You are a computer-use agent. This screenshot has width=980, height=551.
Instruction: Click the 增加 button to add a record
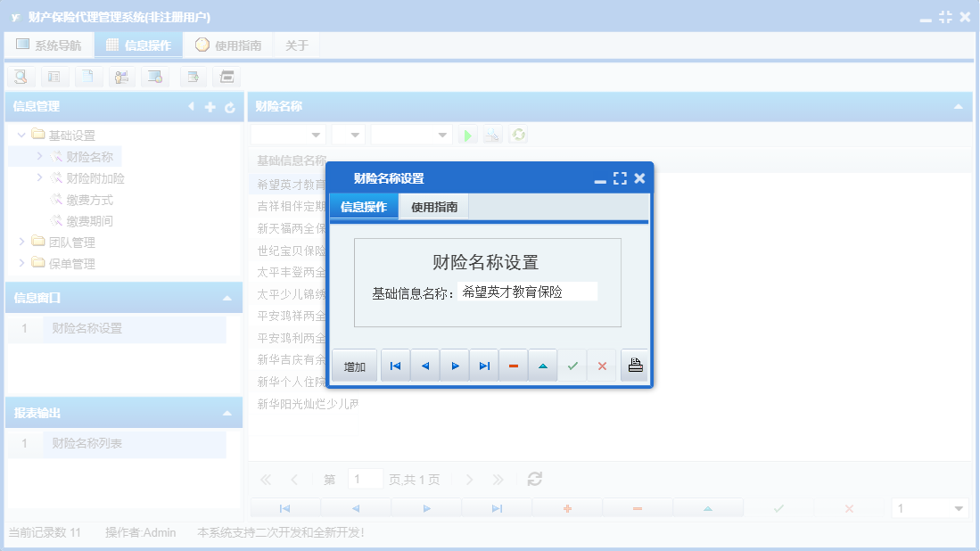(354, 365)
